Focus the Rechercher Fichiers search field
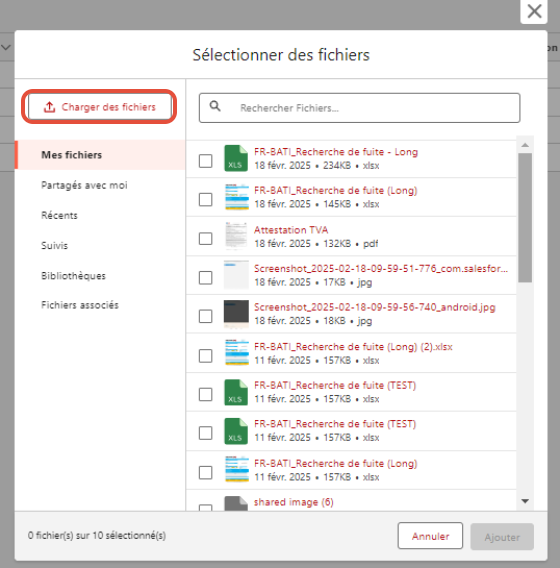Screen dimensions: 560x568 [x=359, y=108]
